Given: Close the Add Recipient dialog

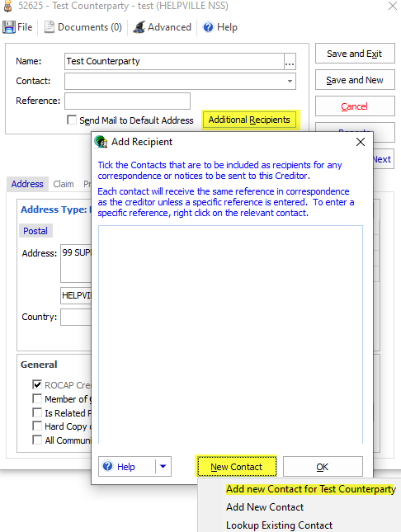Looking at the screenshot, I should (x=361, y=142).
